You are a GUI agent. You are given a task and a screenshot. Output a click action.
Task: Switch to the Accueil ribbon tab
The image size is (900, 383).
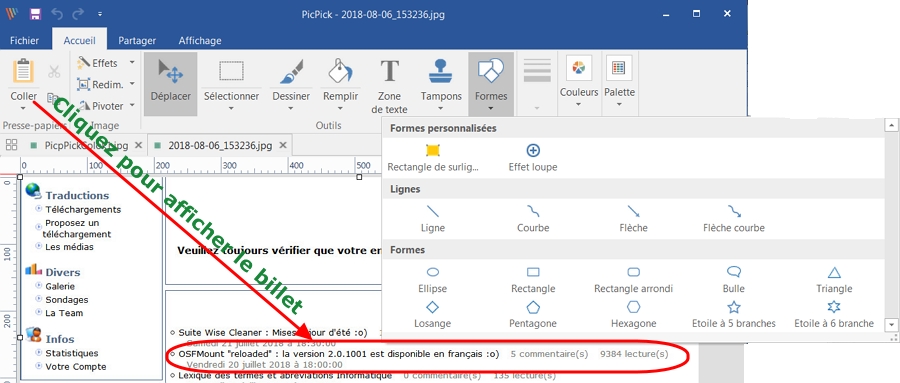click(79, 40)
